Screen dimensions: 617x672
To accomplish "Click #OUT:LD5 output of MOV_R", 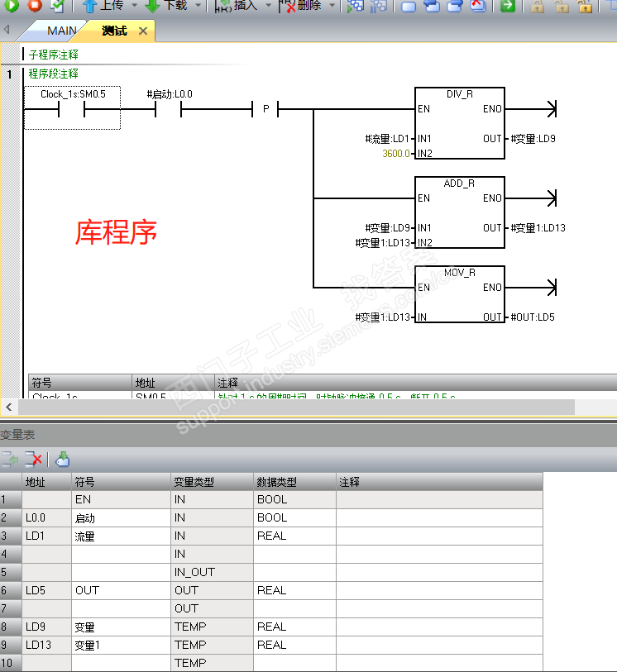I will click(x=533, y=317).
